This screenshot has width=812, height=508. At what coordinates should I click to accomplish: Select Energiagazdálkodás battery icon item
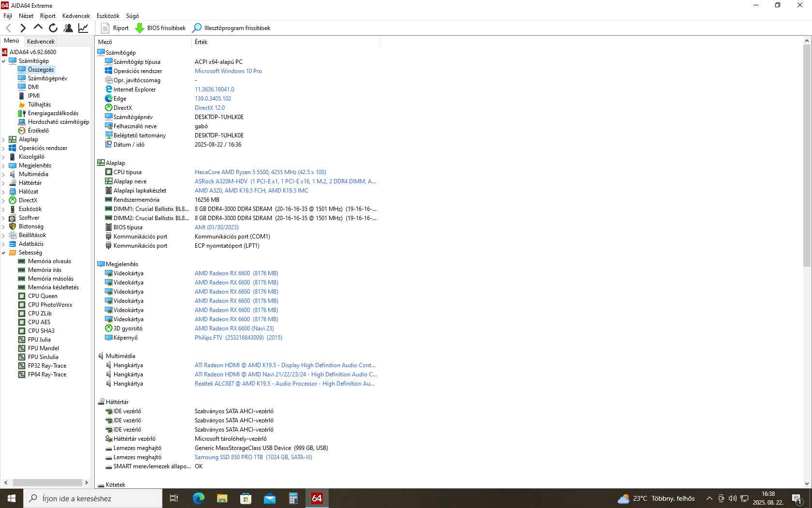[x=22, y=113]
